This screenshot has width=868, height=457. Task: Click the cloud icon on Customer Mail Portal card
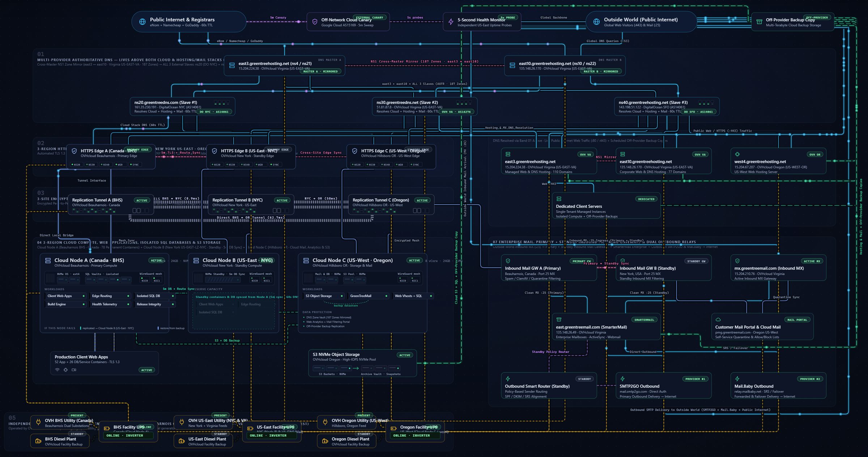click(718, 320)
